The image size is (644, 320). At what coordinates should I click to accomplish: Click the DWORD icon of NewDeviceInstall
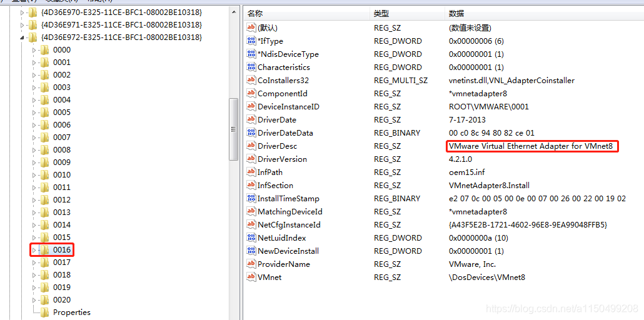pos(251,251)
